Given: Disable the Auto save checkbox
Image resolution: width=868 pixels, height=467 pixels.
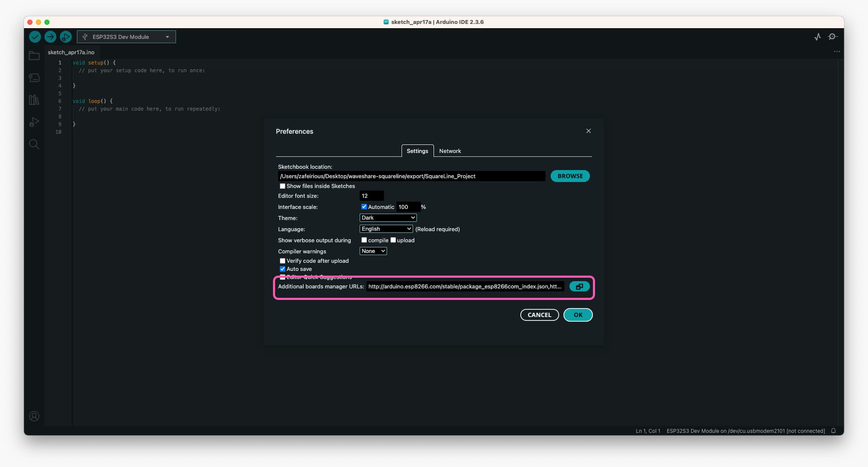Looking at the screenshot, I should pos(282,269).
